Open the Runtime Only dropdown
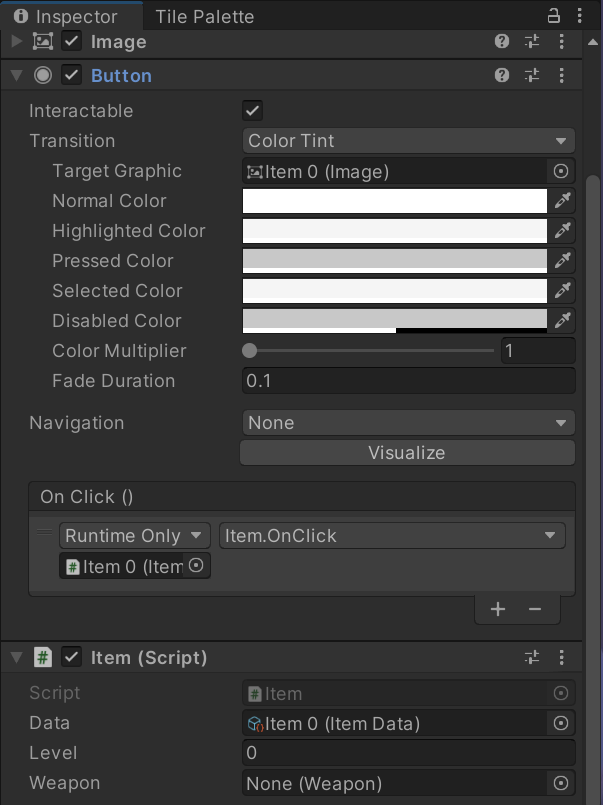 click(135, 535)
